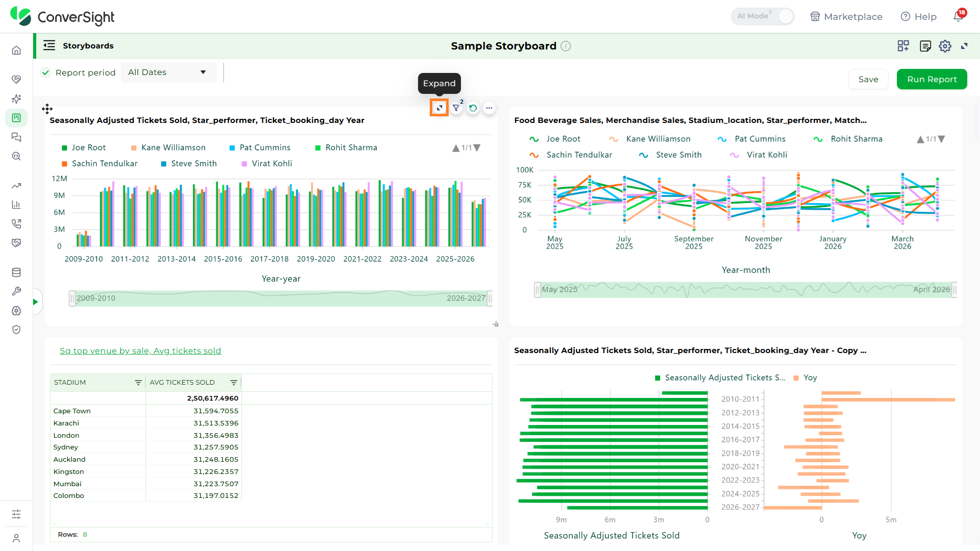Click the Storyboards label
980x551 pixels.
point(88,45)
